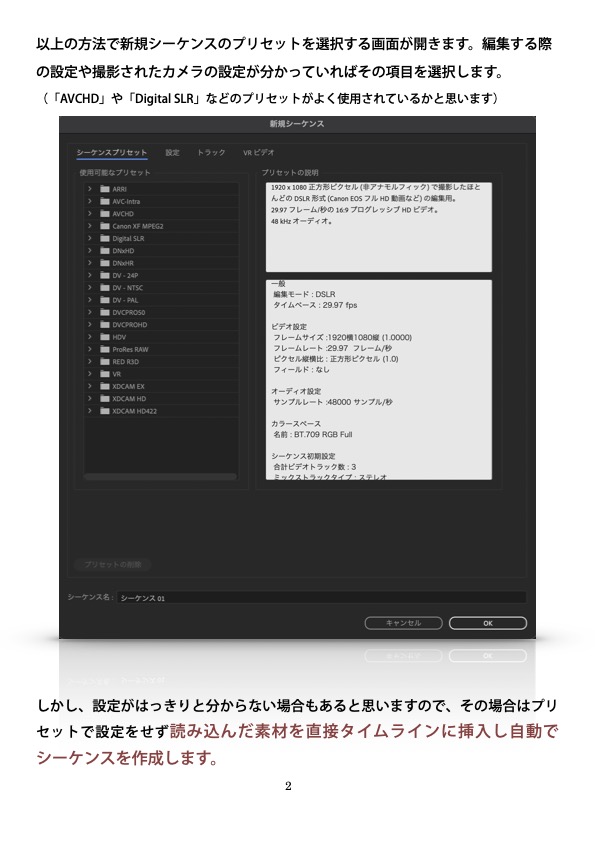
Task: Click the XDCAM HD folder icon
Action: (105, 399)
